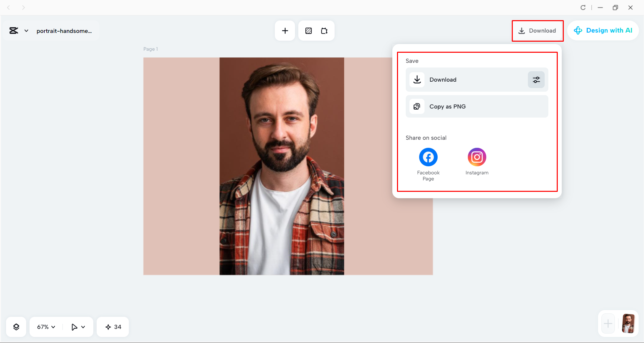Click the reload page control
Image resolution: width=644 pixels, height=343 pixels.
(x=583, y=7)
